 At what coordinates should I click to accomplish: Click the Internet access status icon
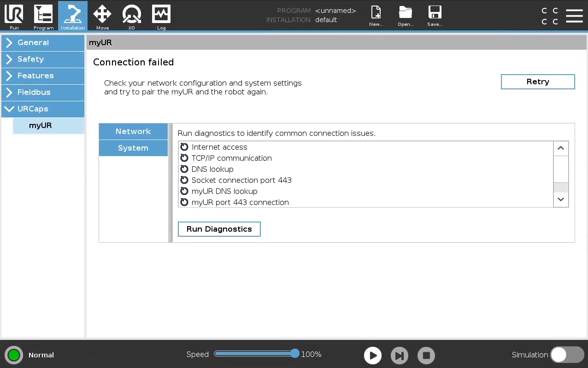pyautogui.click(x=184, y=147)
